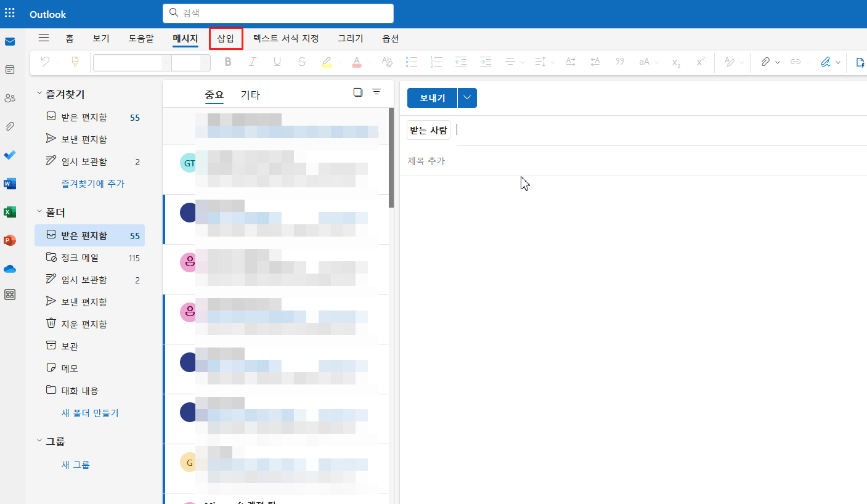Open the font name combo box
Image resolution: width=867 pixels, height=504 pixels.
click(132, 62)
